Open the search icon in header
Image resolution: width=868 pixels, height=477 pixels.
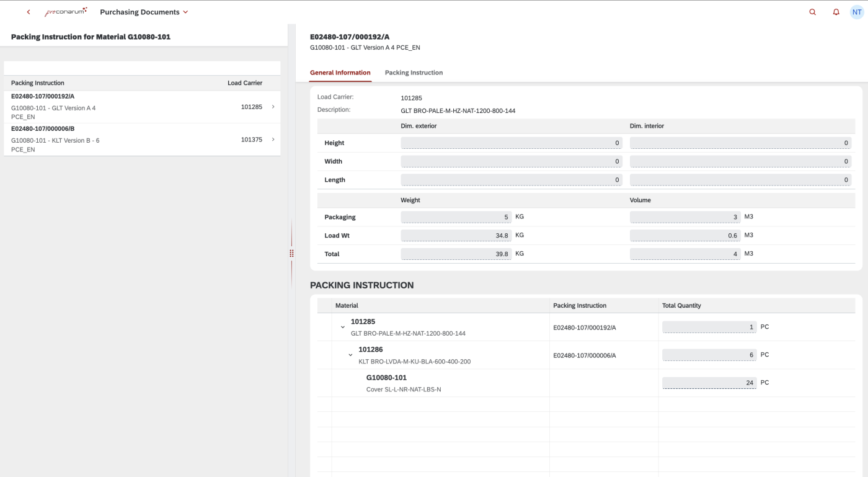click(x=813, y=12)
